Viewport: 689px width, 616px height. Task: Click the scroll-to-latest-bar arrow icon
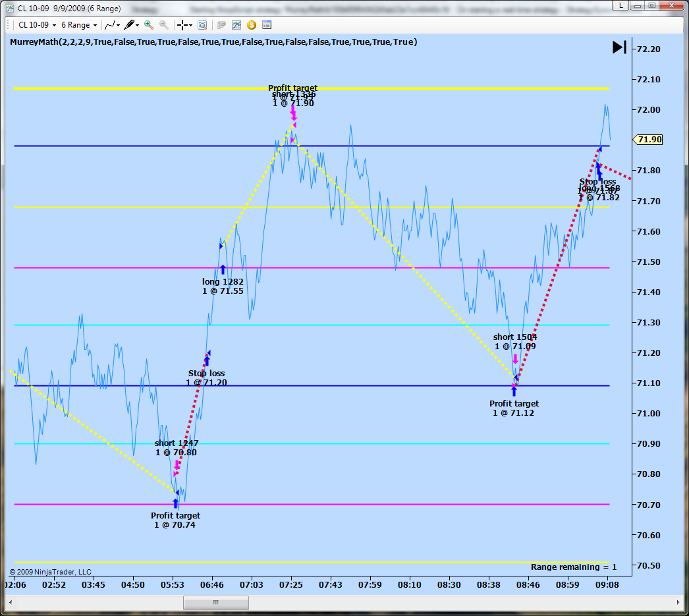(x=620, y=47)
